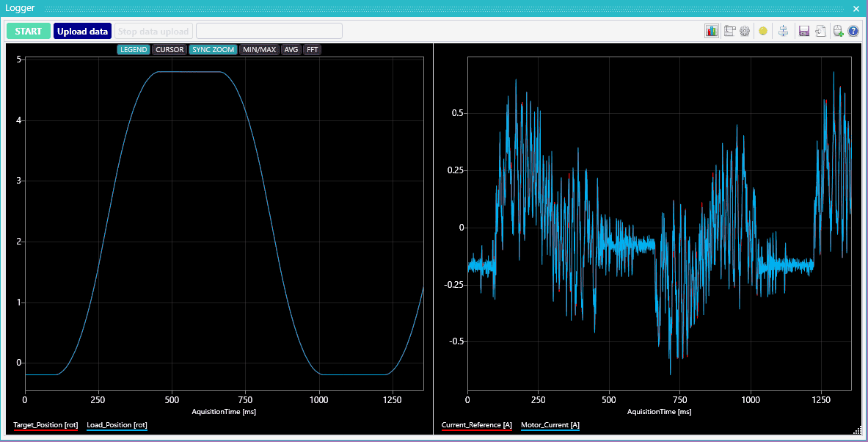This screenshot has width=868, height=442.
Task: Click the left plot's AquisitionTime [ms] axis label
Action: coord(224,412)
